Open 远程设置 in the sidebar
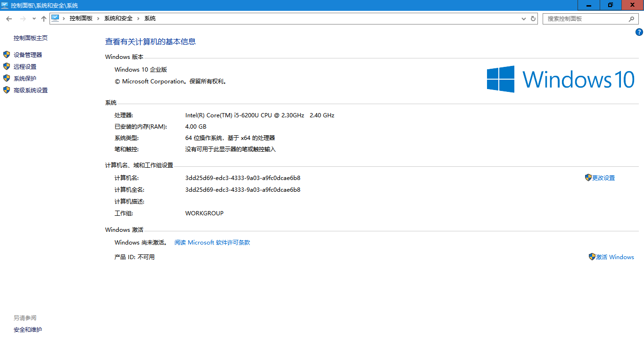Viewport: 644px width, 343px height. point(25,67)
